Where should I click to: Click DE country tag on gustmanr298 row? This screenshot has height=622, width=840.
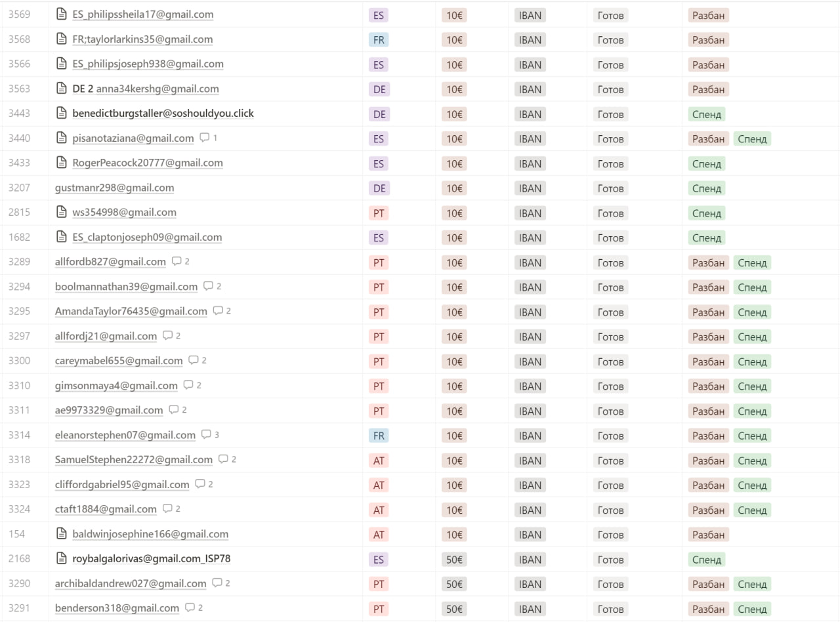pos(379,188)
